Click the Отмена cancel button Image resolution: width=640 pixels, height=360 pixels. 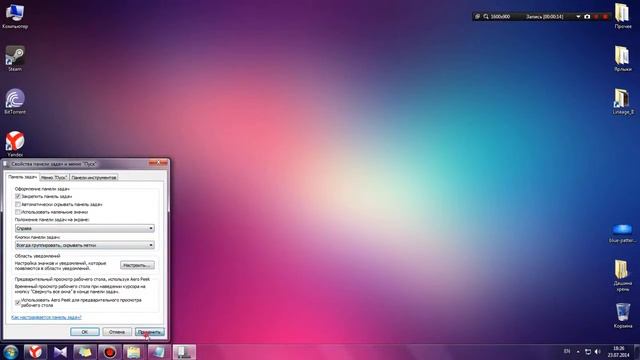click(117, 332)
